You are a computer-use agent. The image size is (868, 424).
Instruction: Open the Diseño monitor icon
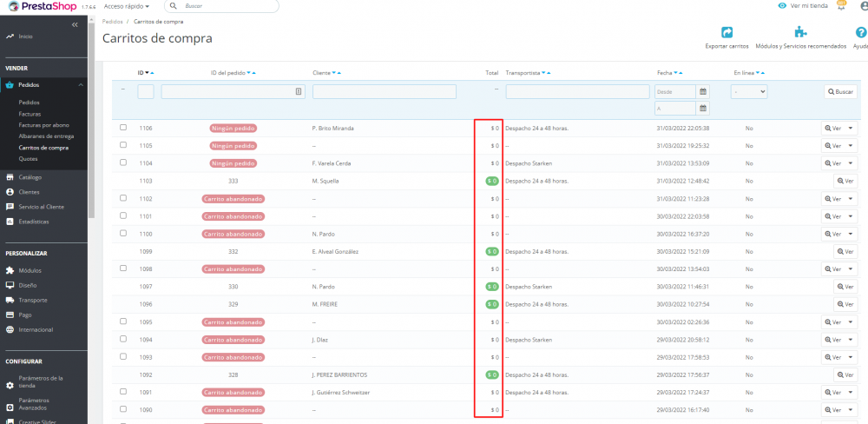(x=10, y=286)
